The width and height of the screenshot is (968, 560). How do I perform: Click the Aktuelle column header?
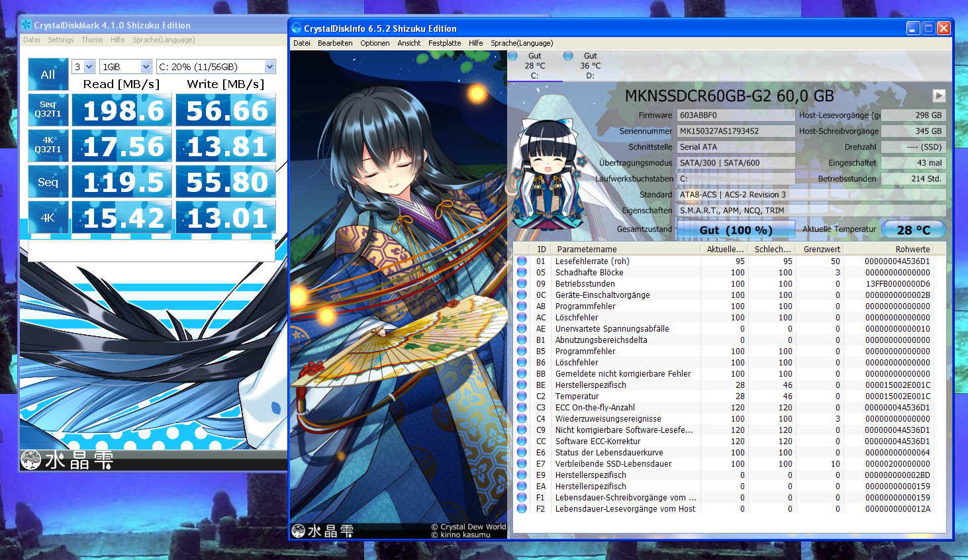pyautogui.click(x=724, y=249)
